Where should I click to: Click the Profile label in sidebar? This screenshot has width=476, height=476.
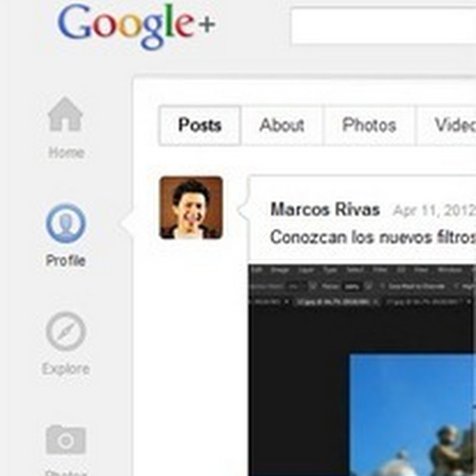point(65,261)
